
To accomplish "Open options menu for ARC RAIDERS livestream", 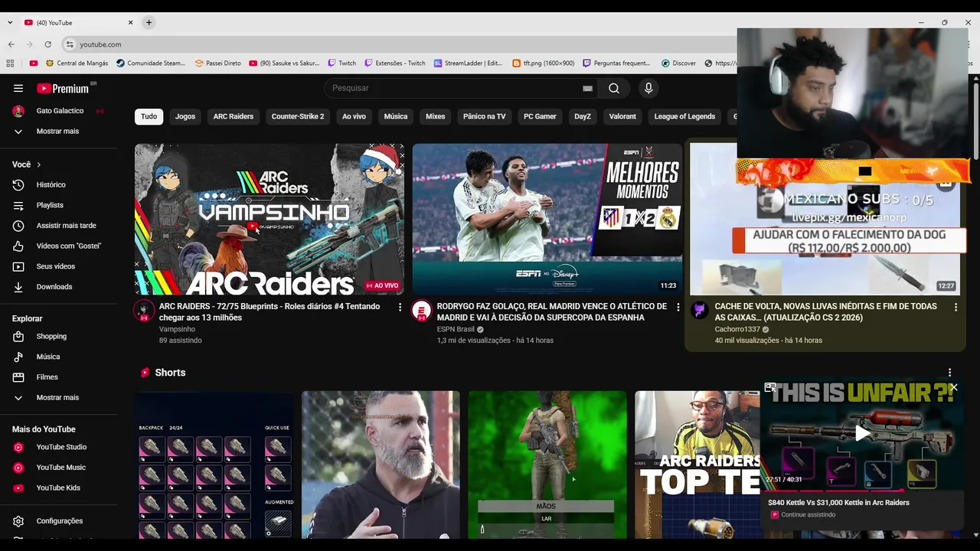I will pos(400,307).
